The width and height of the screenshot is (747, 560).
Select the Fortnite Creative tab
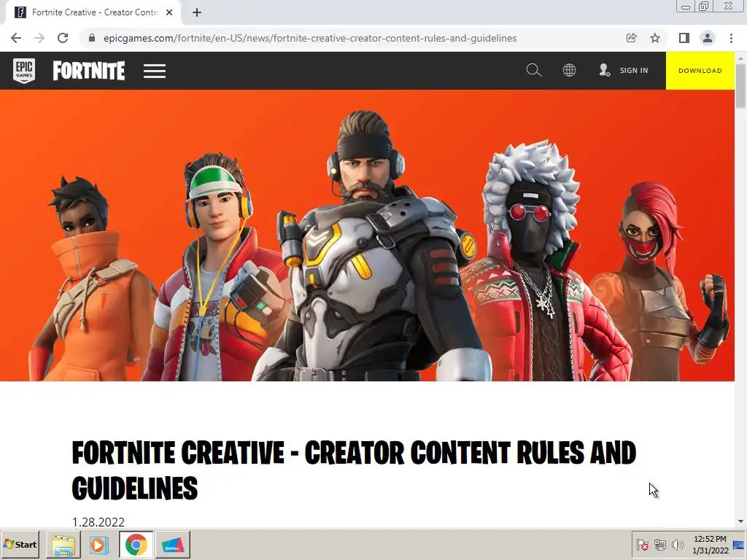click(x=93, y=12)
